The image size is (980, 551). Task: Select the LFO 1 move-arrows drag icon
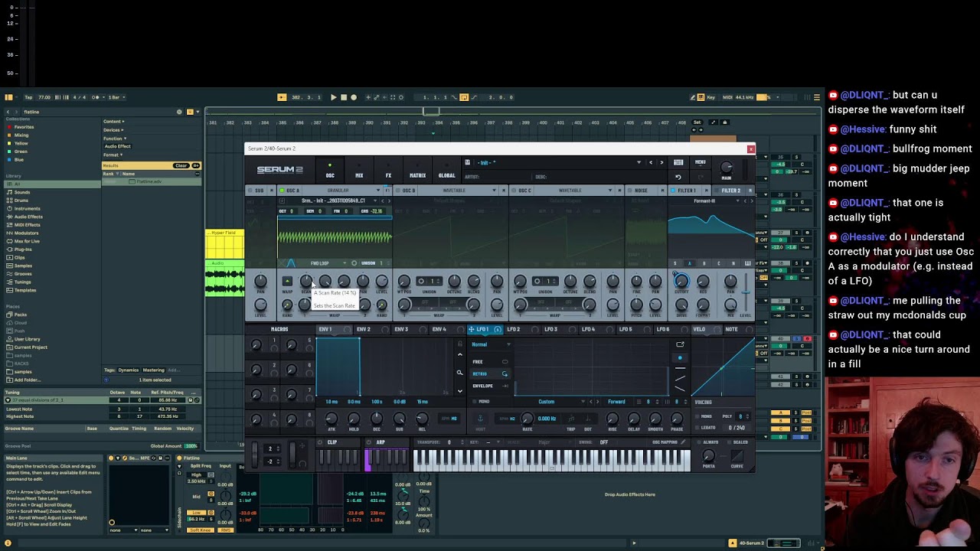tap(472, 329)
